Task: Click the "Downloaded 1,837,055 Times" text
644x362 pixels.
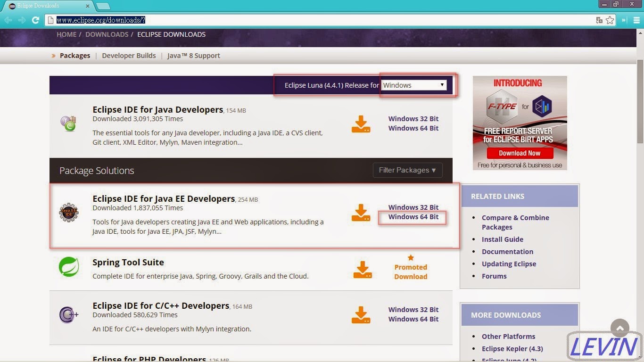Action: pyautogui.click(x=138, y=208)
